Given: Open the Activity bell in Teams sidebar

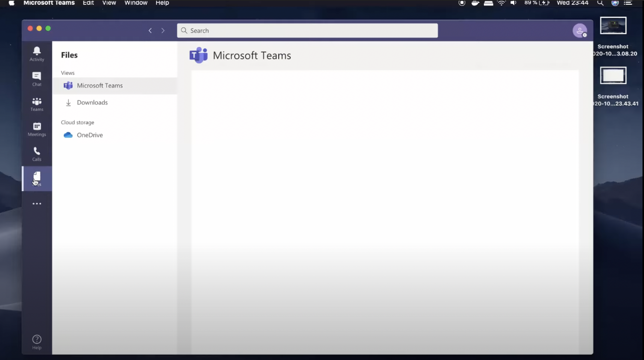Looking at the screenshot, I should [37, 54].
